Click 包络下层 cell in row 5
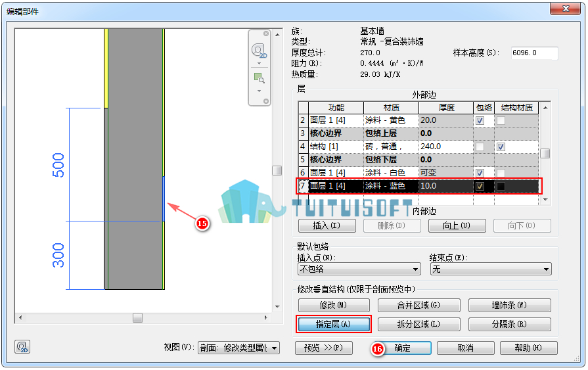The height and width of the screenshot is (370, 588). pyautogui.click(x=391, y=160)
